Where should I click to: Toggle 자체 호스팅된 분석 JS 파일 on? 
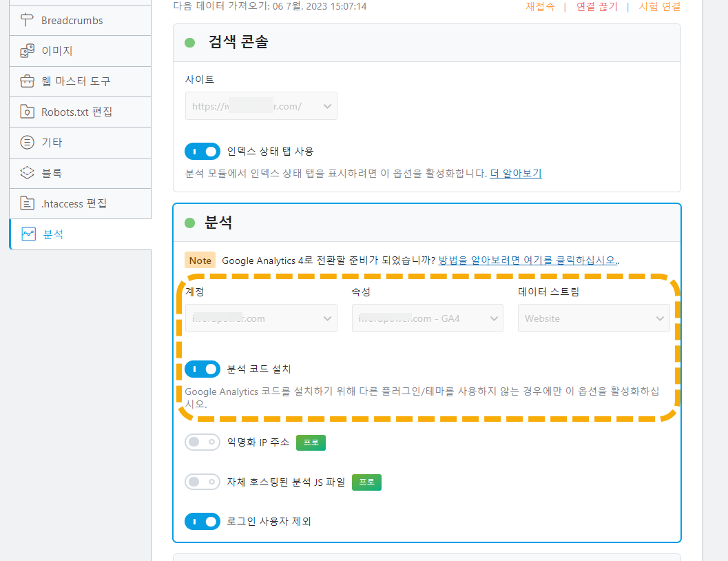coord(202,482)
